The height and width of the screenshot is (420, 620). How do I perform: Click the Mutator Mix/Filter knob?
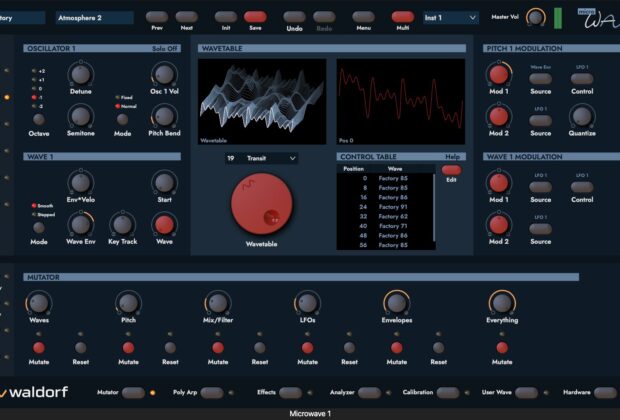(218, 303)
